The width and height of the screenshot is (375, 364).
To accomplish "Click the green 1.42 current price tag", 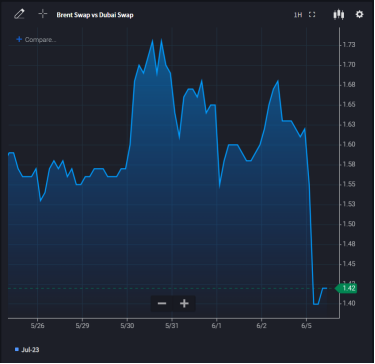I will 346,288.
